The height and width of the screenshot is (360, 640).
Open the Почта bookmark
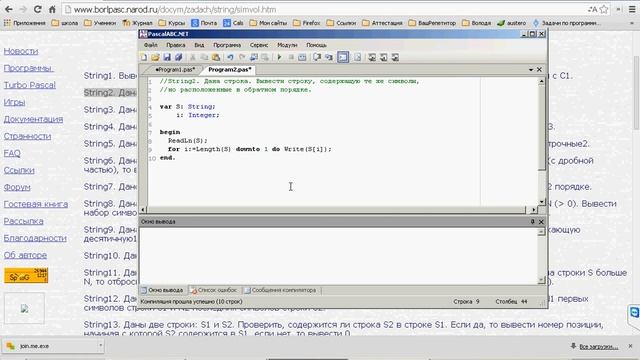(x=204, y=23)
